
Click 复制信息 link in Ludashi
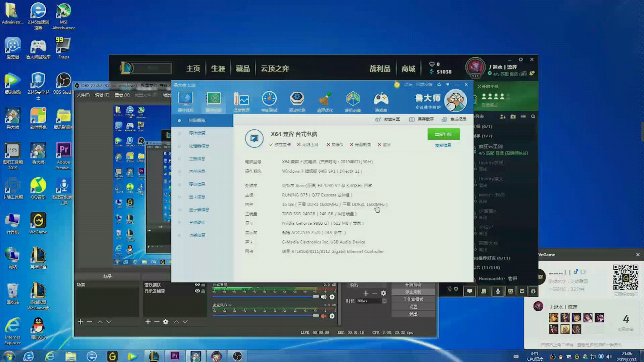(443, 145)
